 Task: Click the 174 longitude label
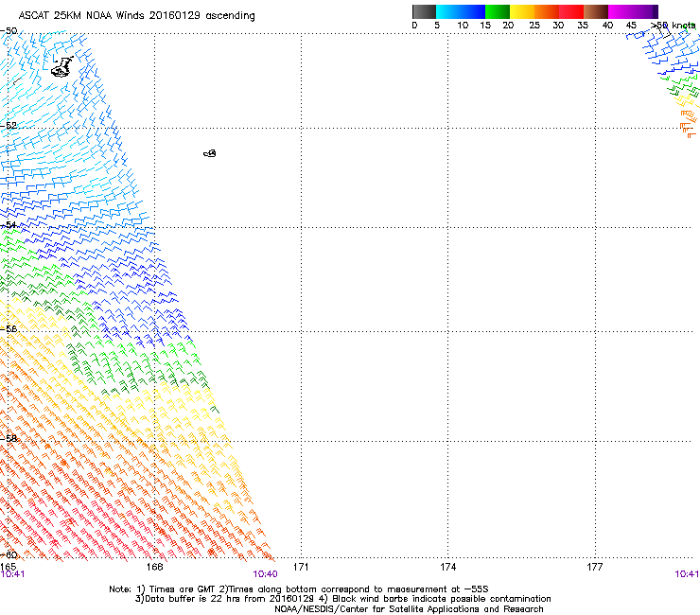447,567
